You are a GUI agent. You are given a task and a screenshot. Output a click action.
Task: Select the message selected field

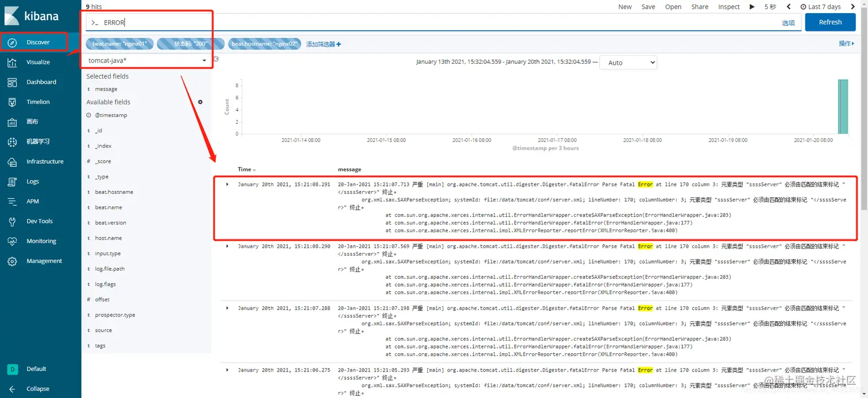(x=106, y=89)
